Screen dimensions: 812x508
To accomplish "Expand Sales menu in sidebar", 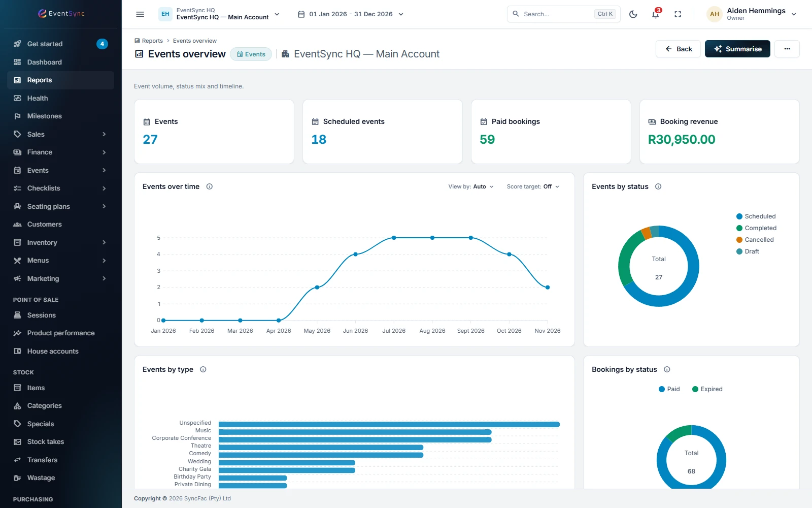I will 60,134.
